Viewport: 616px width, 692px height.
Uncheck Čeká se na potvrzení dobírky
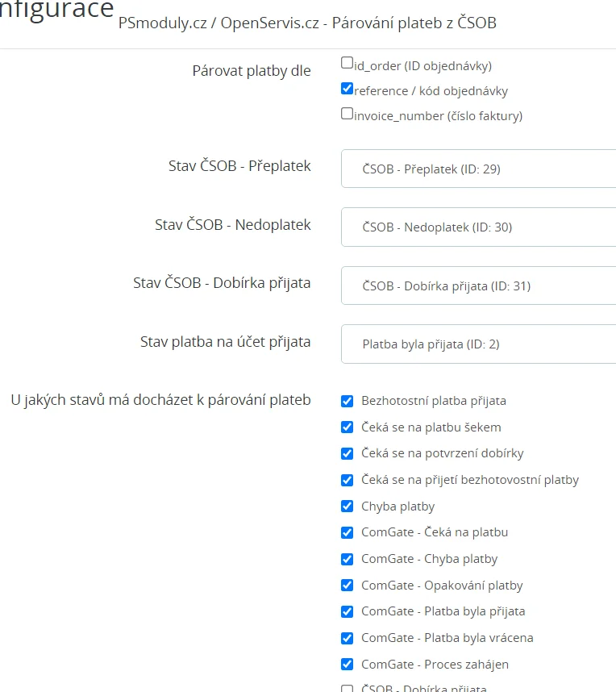click(348, 453)
